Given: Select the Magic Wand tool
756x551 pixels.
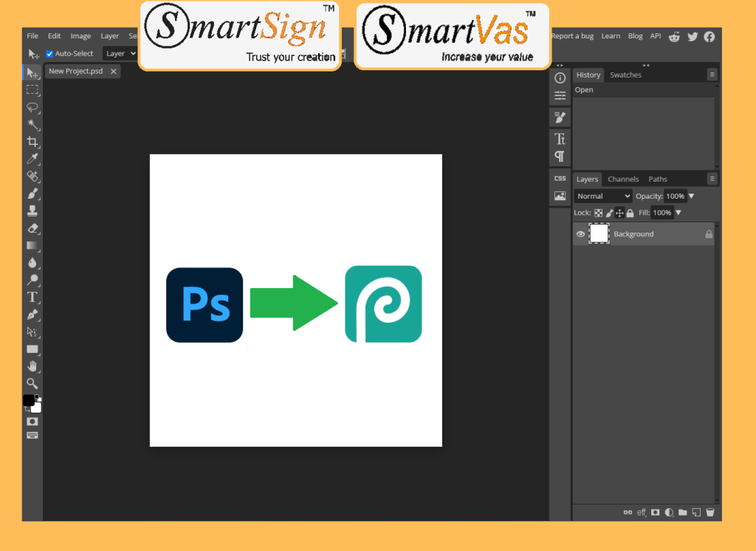Looking at the screenshot, I should (32, 125).
